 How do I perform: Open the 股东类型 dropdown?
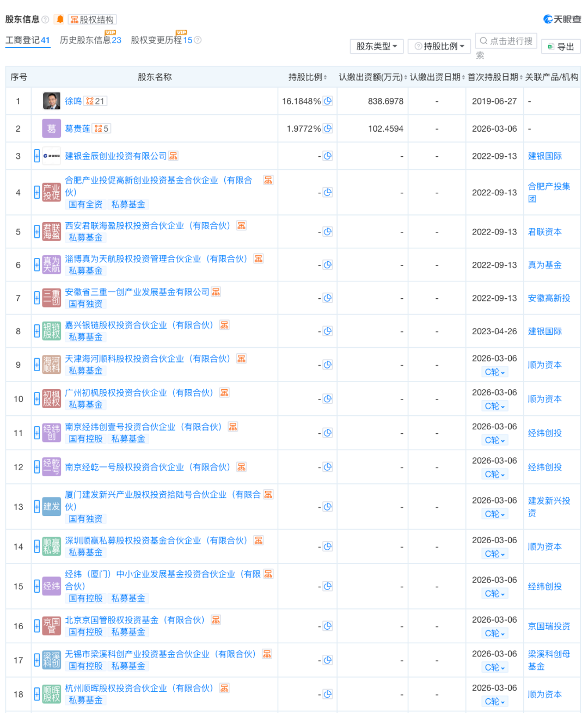point(376,46)
